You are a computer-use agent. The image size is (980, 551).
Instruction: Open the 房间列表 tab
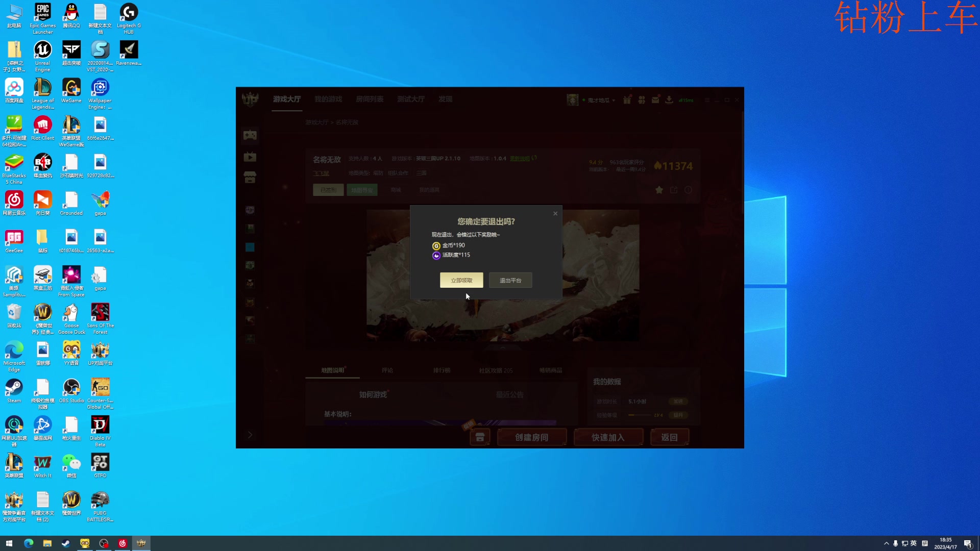370,99
